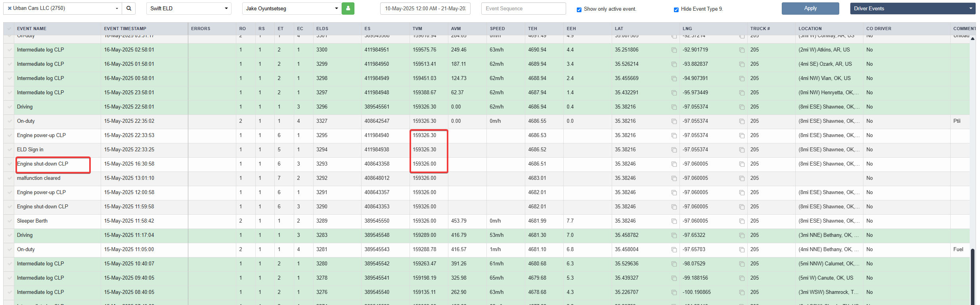The width and height of the screenshot is (980, 305).
Task: Click the scroll-up arrow of table
Action: tap(972, 38)
